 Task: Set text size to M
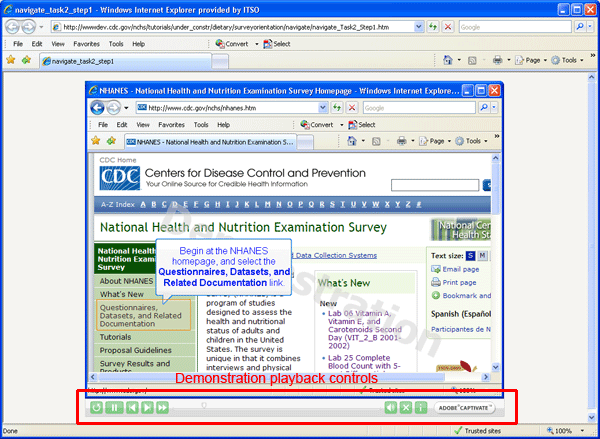point(482,256)
